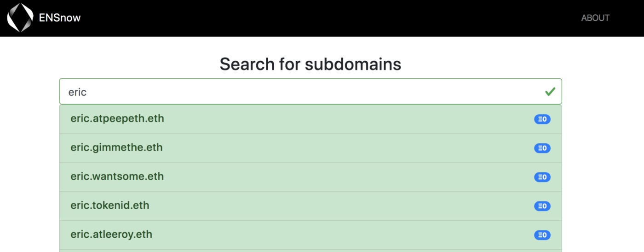
Task: Click the price badge for eric.atpeepeth.eth
Action: [x=542, y=119]
